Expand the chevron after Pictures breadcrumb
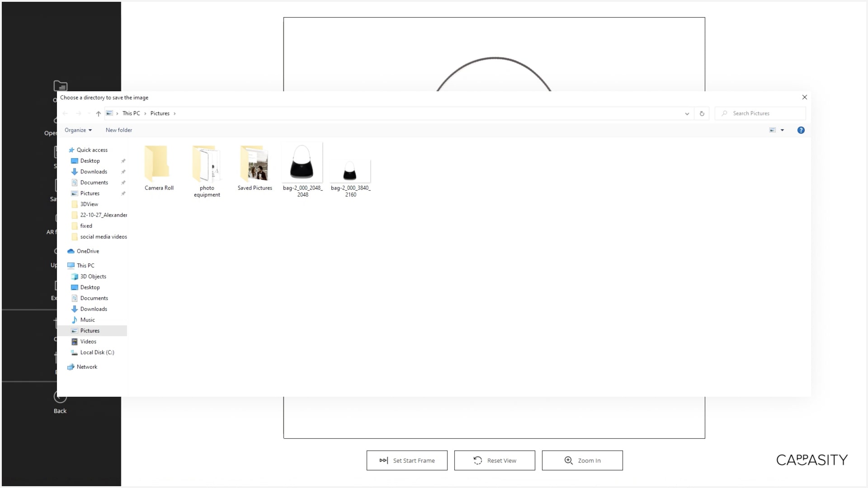 [x=175, y=113]
